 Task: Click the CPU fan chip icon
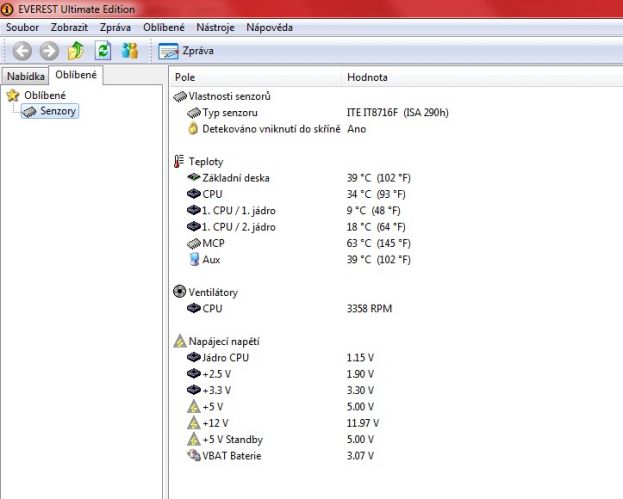193,308
